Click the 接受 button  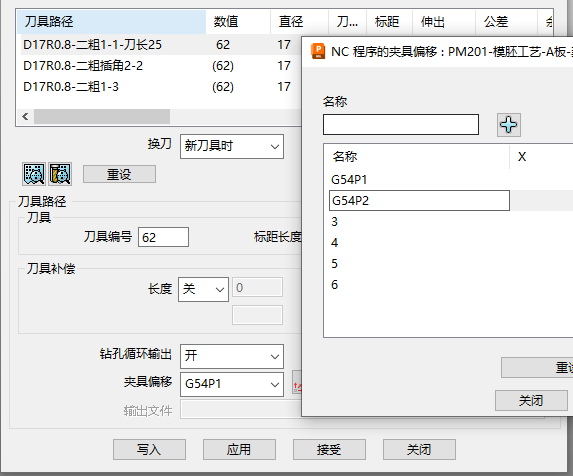point(329,449)
